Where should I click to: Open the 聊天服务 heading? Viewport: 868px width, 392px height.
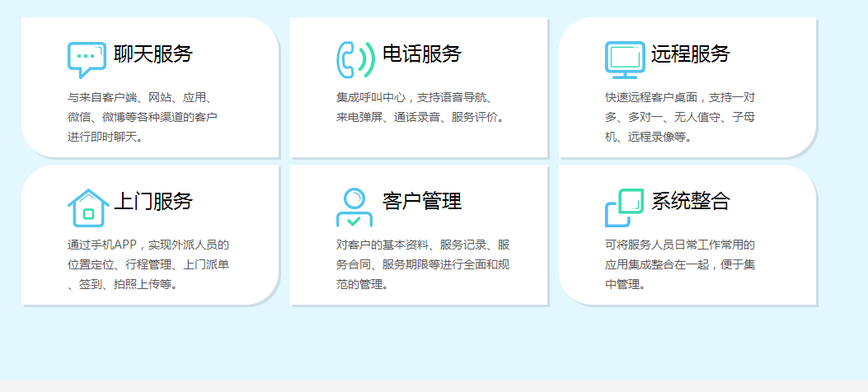pos(153,54)
